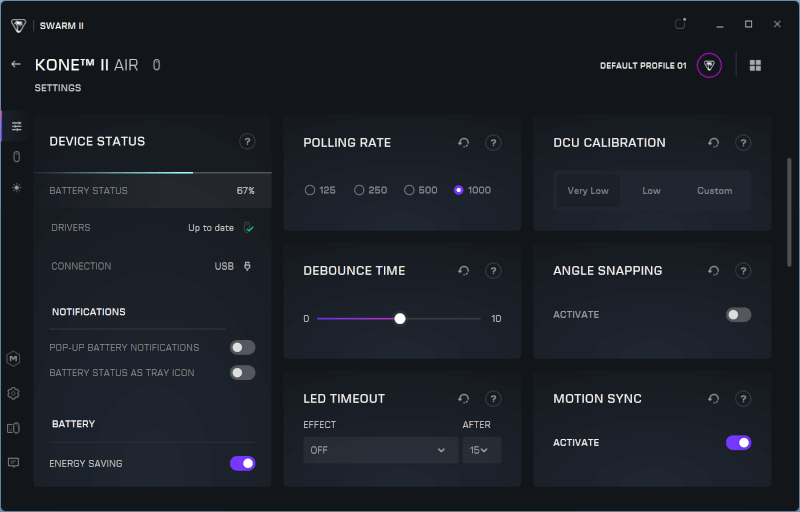Show Device Status help
This screenshot has height=512, width=800.
coord(247,141)
